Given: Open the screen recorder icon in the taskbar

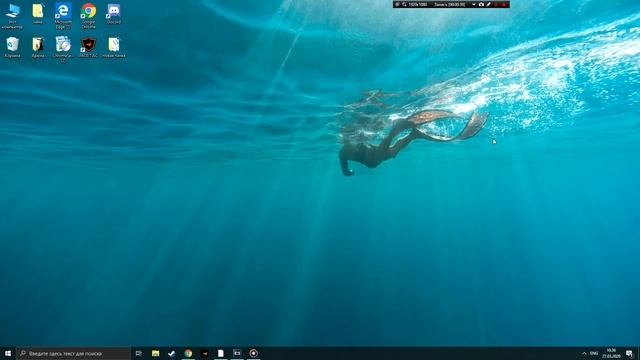Looking at the screenshot, I should [x=253, y=353].
